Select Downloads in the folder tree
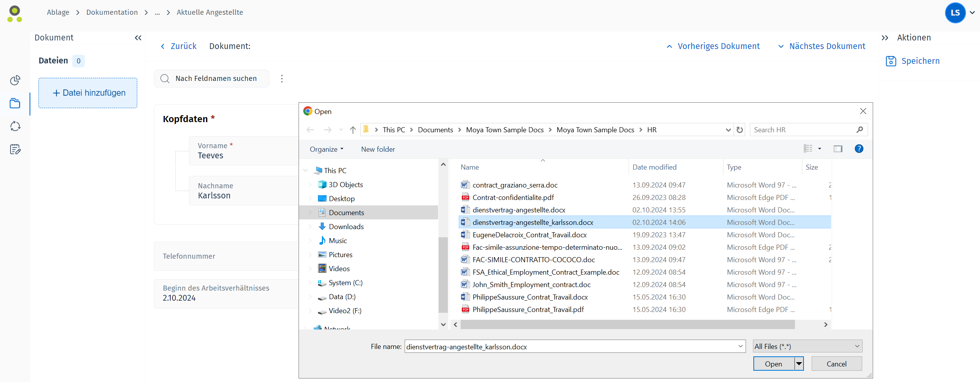Image resolution: width=980 pixels, height=382 pixels. point(346,227)
